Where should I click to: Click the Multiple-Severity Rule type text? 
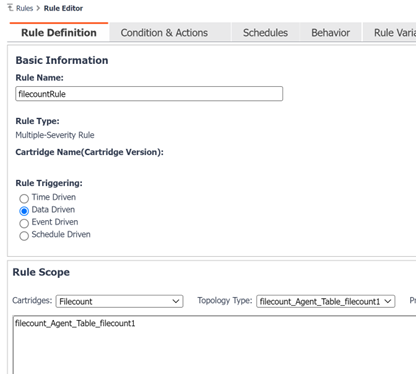[55, 135]
